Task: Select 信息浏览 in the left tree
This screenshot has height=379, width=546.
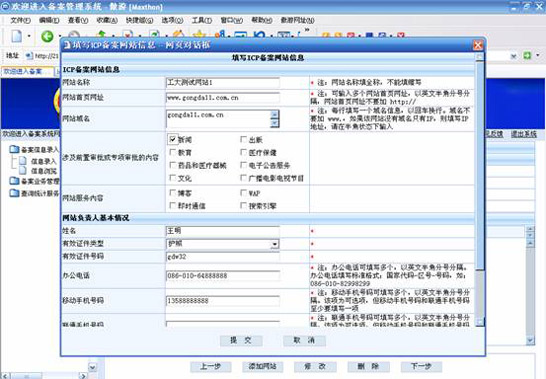Action: coord(43,171)
